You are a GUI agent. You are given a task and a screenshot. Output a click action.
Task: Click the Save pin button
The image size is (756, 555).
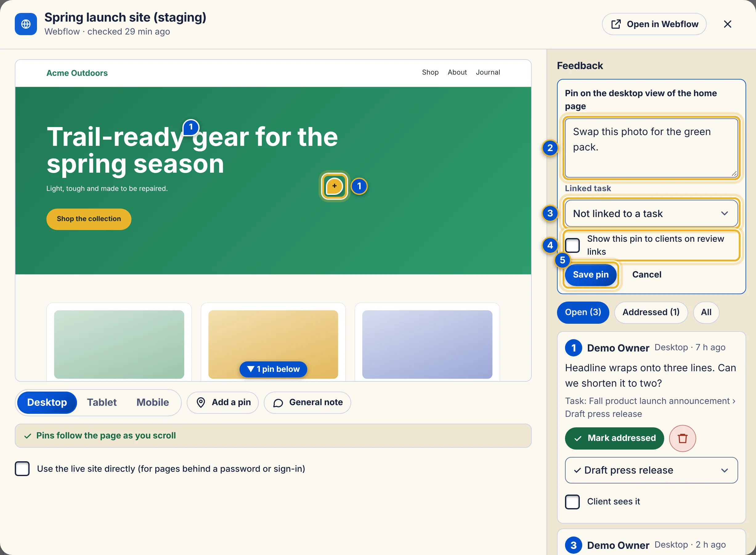point(591,275)
